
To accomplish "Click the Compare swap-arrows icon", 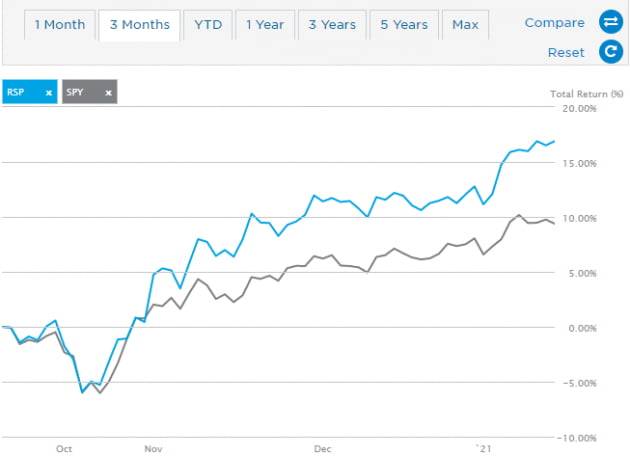I will [610, 22].
